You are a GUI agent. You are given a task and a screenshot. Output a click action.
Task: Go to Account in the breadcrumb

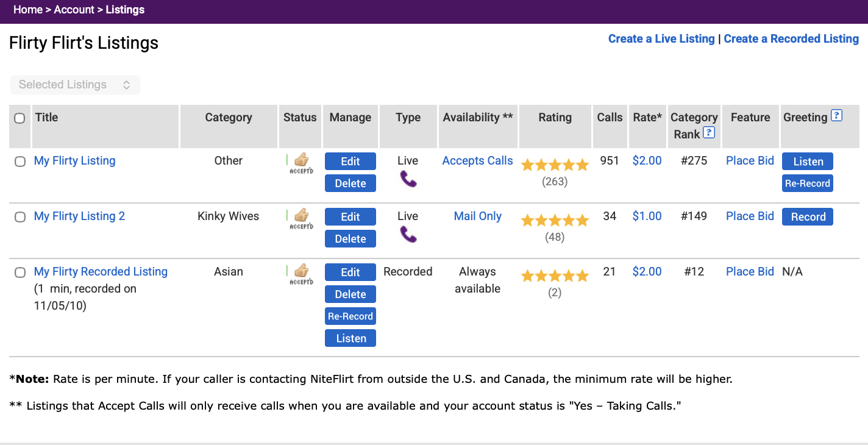74,10
